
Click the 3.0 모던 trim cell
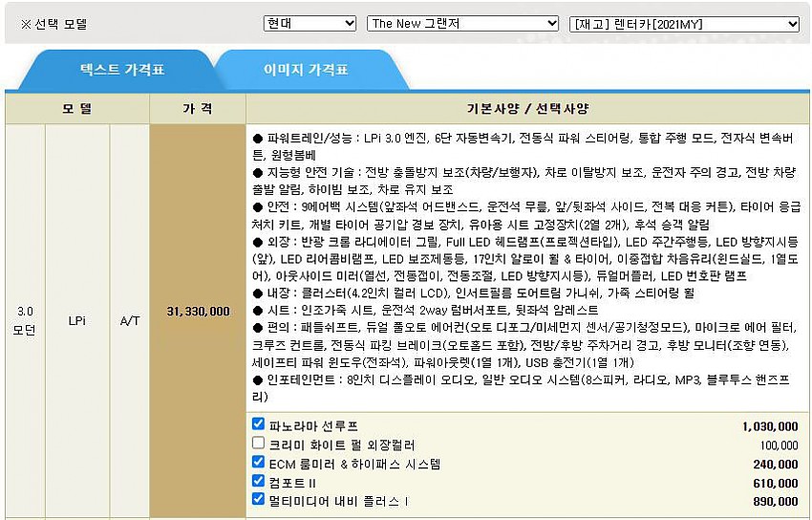click(x=25, y=319)
